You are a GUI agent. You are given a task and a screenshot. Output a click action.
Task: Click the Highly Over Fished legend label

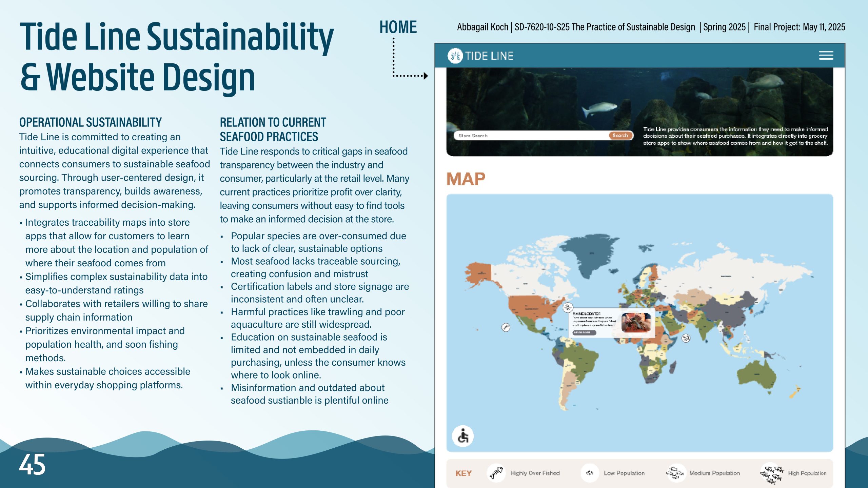pyautogui.click(x=535, y=473)
